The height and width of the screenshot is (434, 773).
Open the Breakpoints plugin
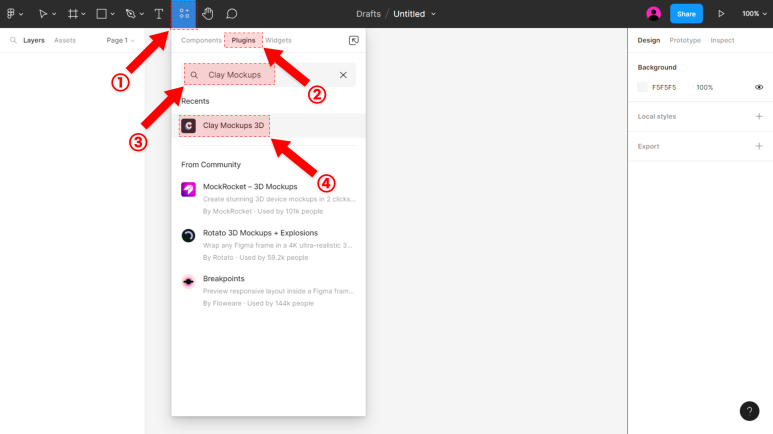pos(269,290)
